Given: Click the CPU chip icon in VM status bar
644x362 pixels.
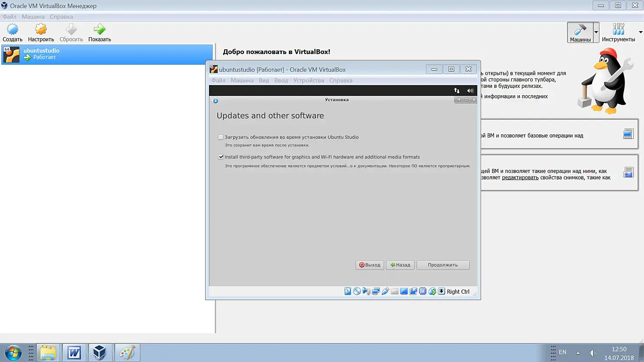Looking at the screenshot, I should pyautogui.click(x=423, y=292).
